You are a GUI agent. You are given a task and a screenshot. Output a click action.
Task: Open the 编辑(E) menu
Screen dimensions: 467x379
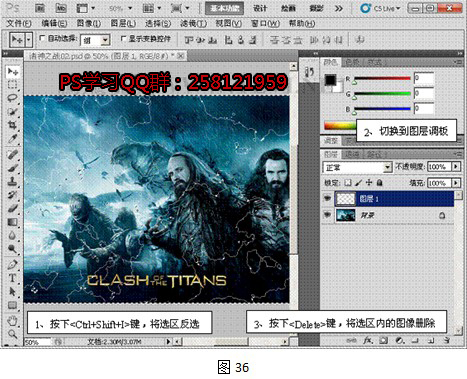[x=54, y=23]
